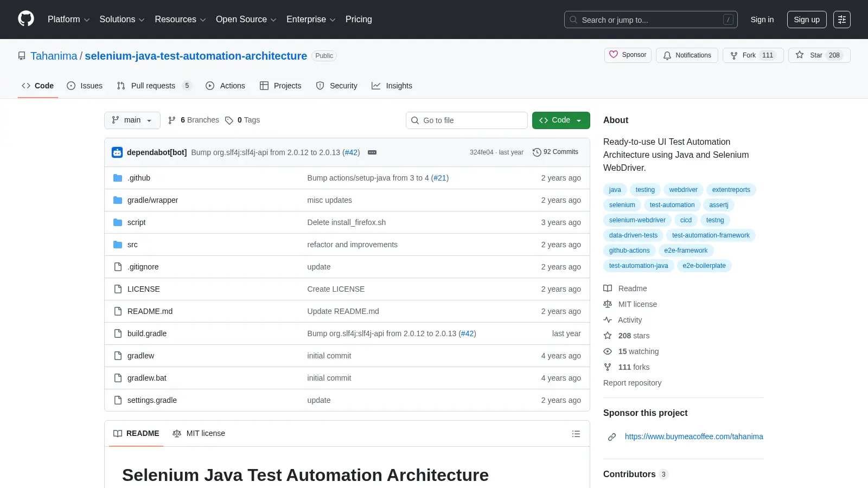868x488 pixels.
Task: Open the green Code dropdown button
Action: [561, 120]
